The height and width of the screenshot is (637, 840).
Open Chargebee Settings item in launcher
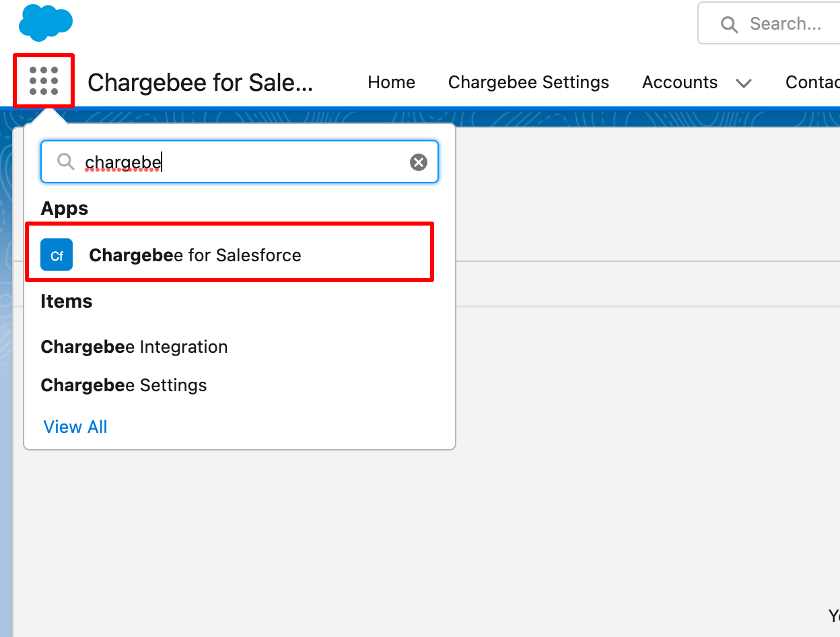click(124, 385)
